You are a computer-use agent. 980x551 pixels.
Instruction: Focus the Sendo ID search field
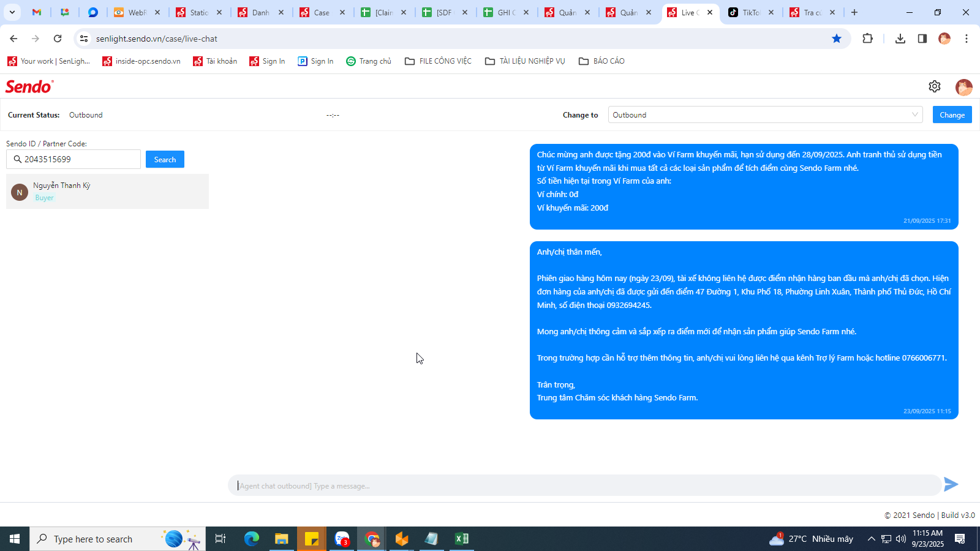[73, 159]
